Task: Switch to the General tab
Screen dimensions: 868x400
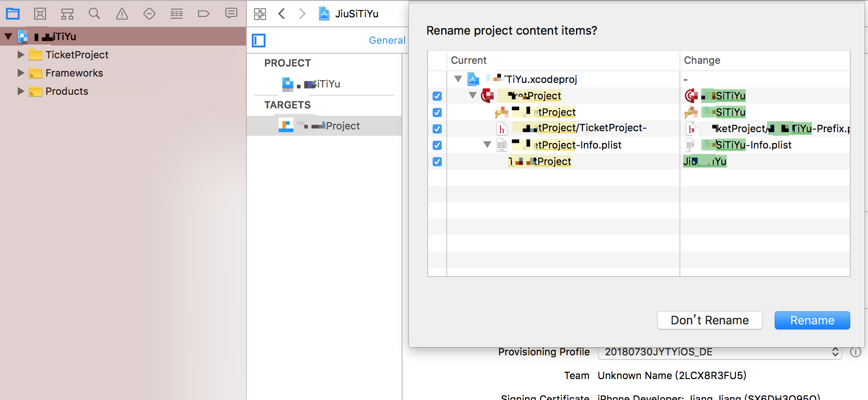Action: [387, 41]
